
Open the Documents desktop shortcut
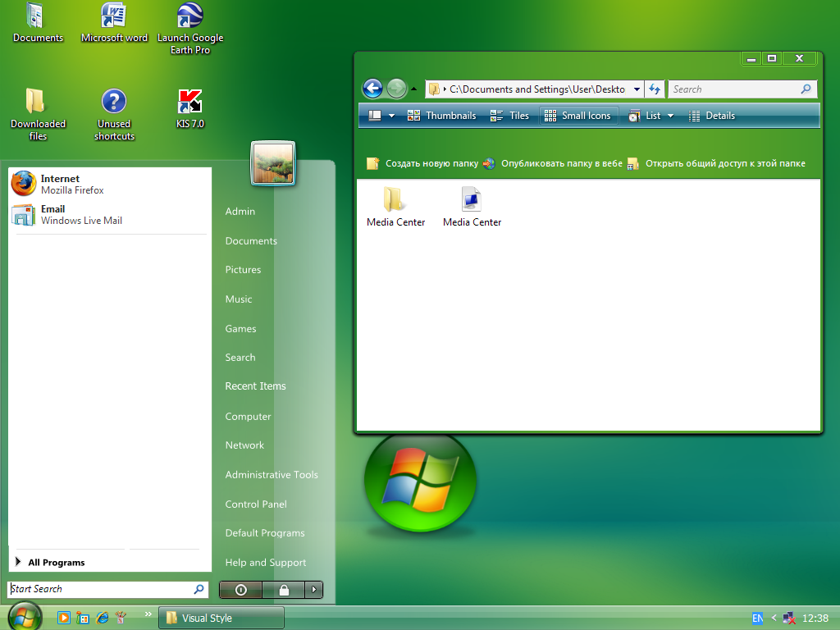point(38,22)
